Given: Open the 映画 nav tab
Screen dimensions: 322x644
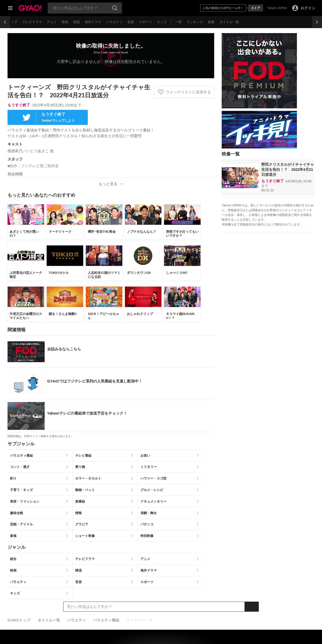Looking at the screenshot, I should click(x=65, y=22).
